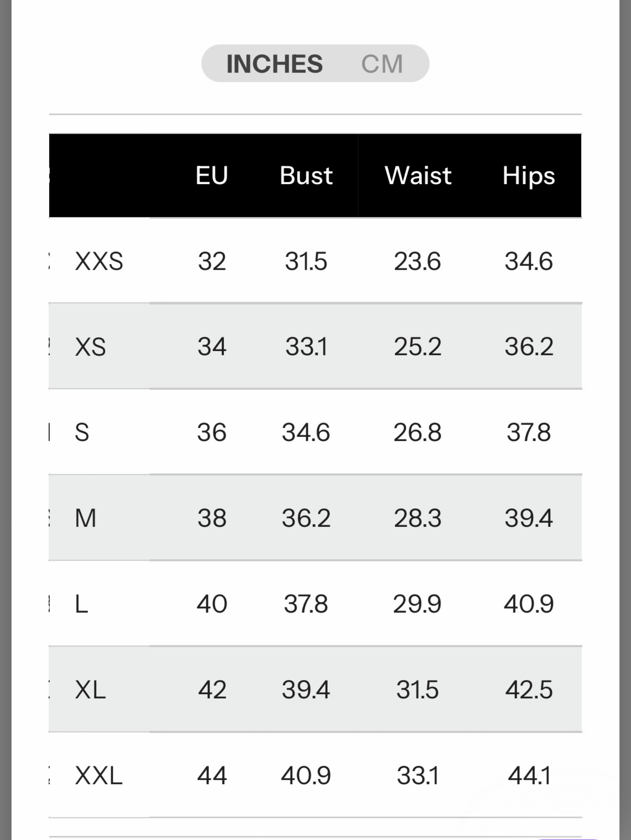Switch units to CM
The image size is (631, 840).
[x=382, y=64]
